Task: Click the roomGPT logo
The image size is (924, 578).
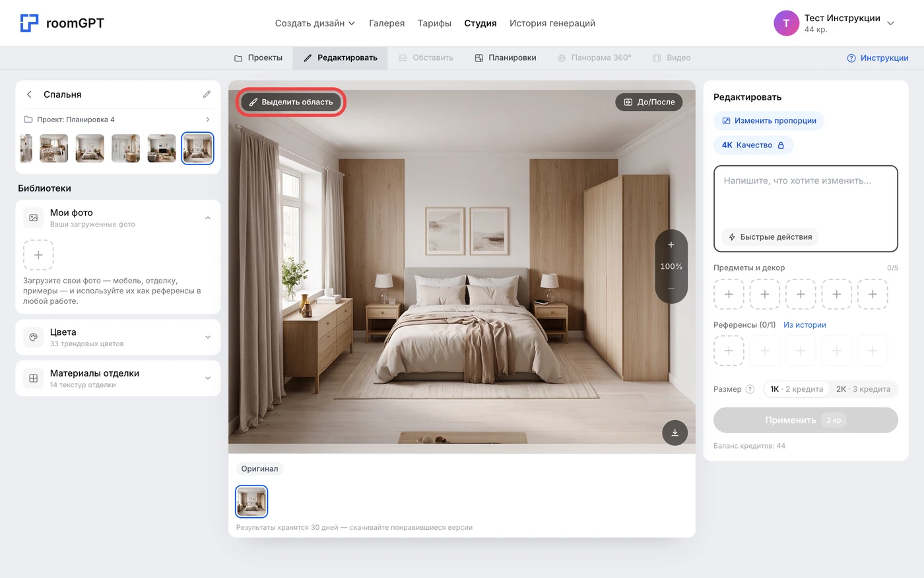Action: click(x=62, y=23)
